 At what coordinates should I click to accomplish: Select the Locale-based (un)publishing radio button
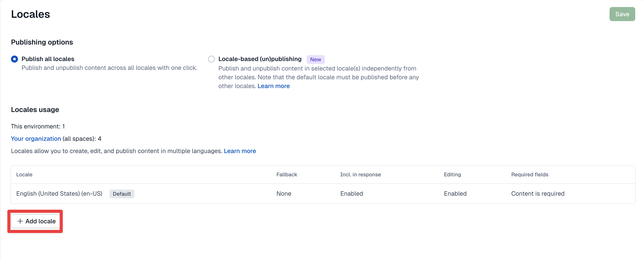click(x=211, y=59)
